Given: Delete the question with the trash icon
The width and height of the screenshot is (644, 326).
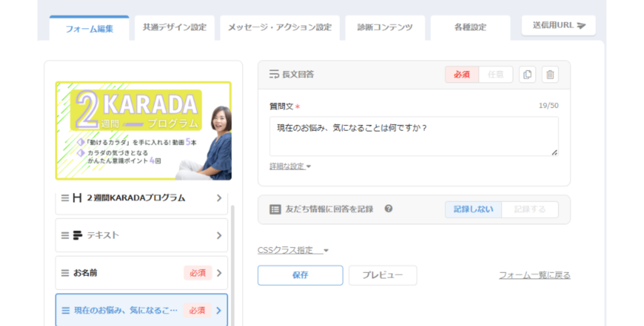Looking at the screenshot, I should [x=550, y=75].
